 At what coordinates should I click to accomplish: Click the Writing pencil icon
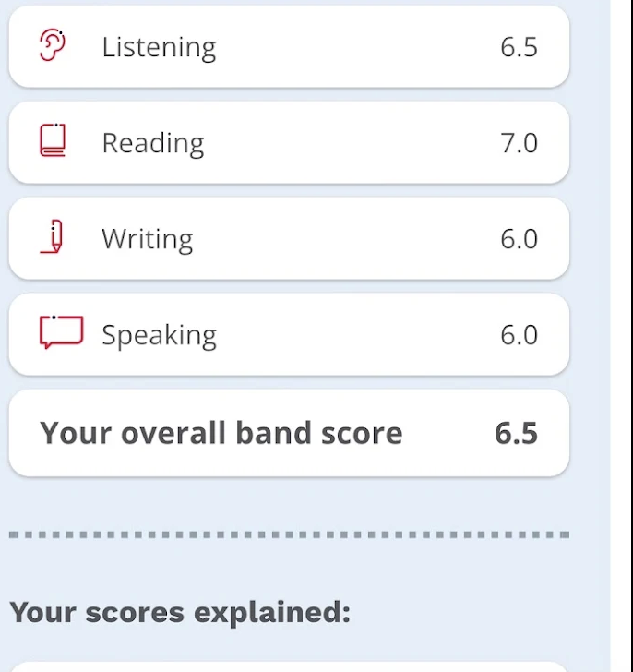(54, 237)
